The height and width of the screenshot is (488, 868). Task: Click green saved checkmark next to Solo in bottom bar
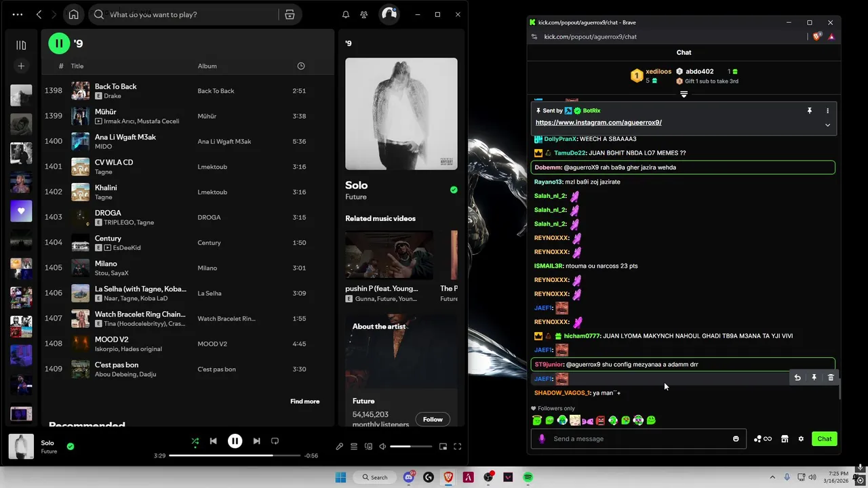click(71, 447)
